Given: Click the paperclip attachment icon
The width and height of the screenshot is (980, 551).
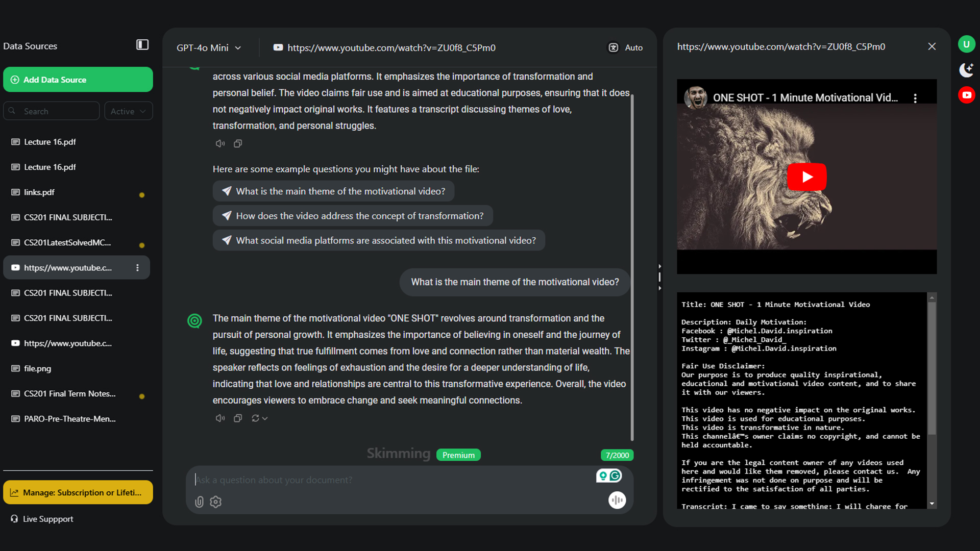Looking at the screenshot, I should click(199, 502).
